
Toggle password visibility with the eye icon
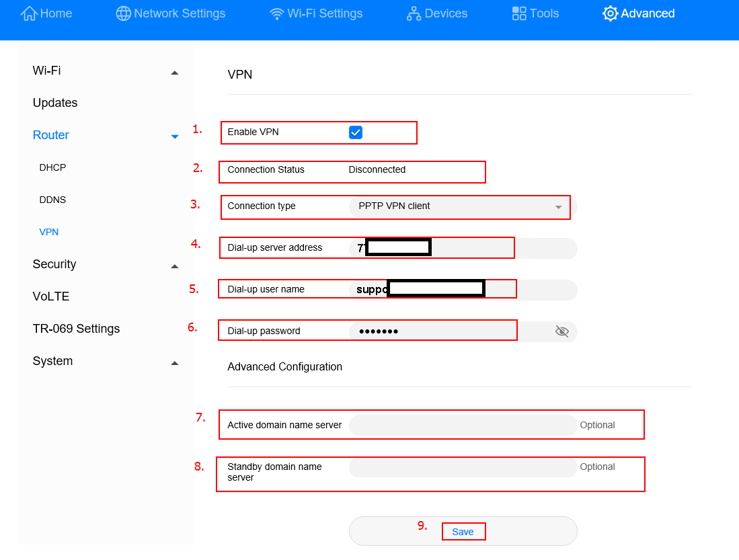(562, 331)
